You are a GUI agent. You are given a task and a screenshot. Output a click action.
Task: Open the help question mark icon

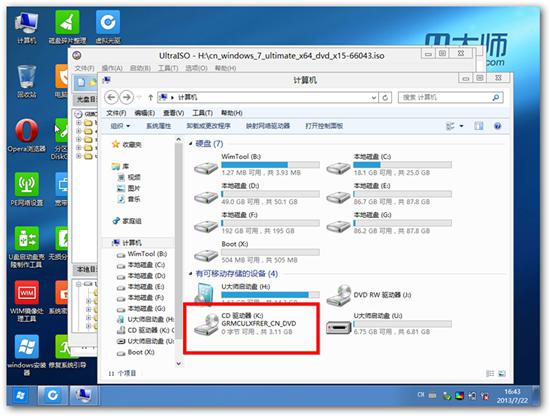(497, 126)
